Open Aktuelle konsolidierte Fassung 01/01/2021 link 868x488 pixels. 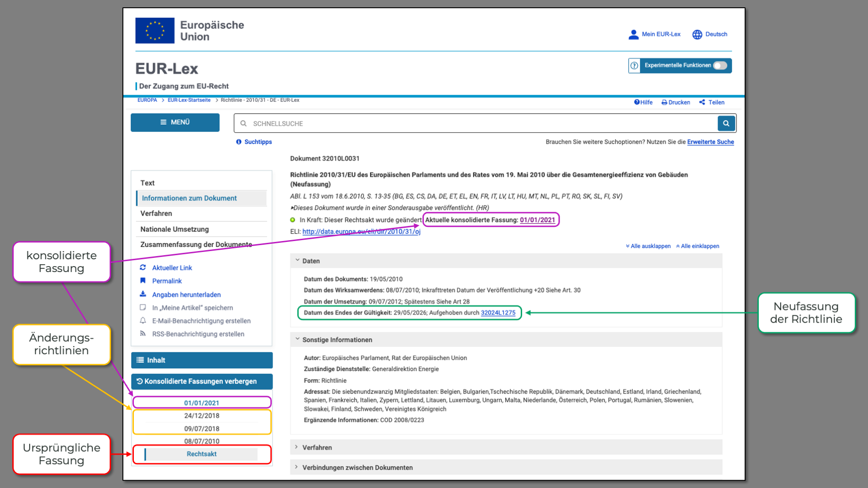[537, 220]
